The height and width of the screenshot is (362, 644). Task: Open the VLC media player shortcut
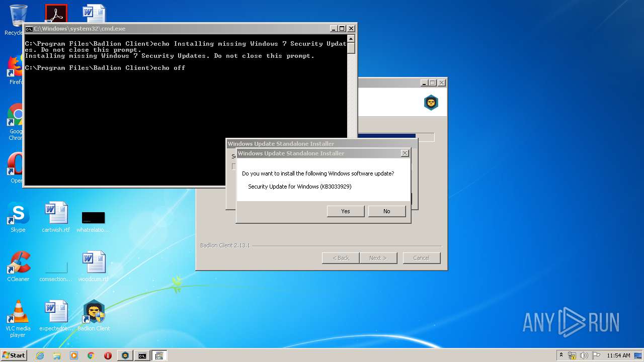click(18, 319)
